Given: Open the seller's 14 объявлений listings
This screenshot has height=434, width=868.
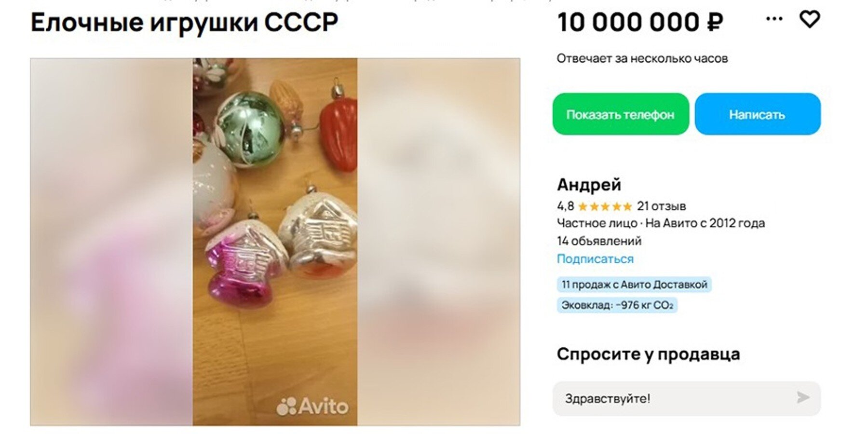Looking at the screenshot, I should (599, 241).
